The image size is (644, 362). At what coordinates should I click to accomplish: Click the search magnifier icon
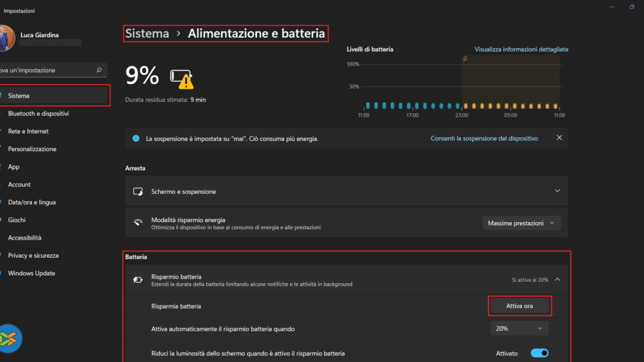click(99, 70)
